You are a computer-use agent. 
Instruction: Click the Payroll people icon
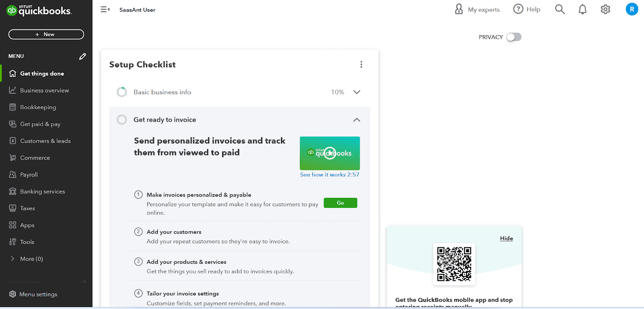tap(12, 174)
